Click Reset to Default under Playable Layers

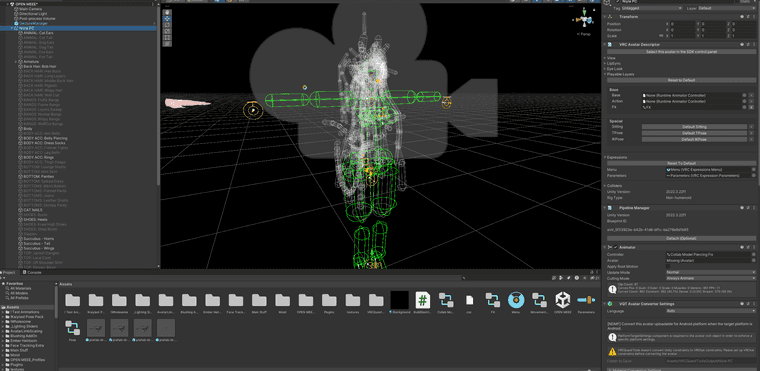point(681,80)
